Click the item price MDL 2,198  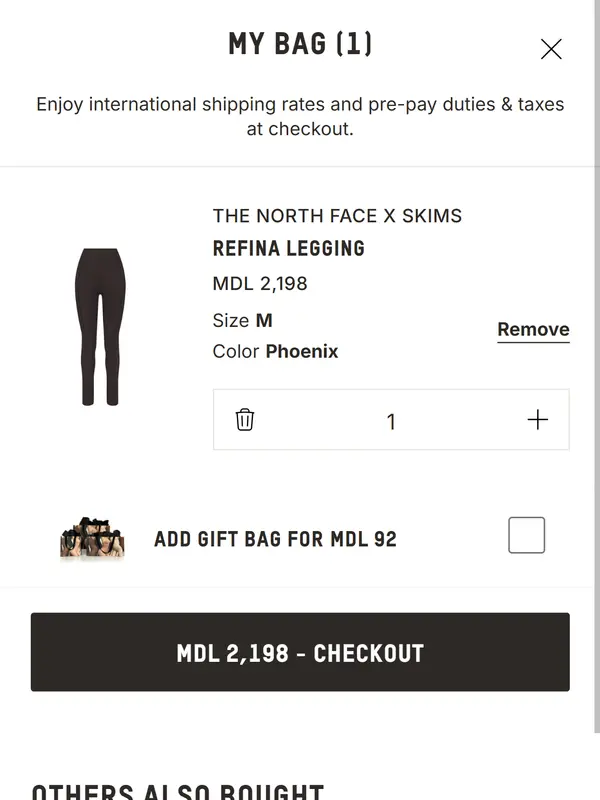(x=260, y=284)
